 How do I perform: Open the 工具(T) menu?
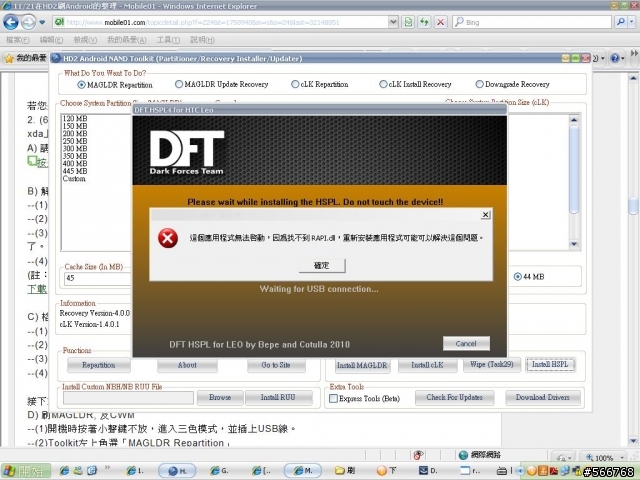[168, 40]
